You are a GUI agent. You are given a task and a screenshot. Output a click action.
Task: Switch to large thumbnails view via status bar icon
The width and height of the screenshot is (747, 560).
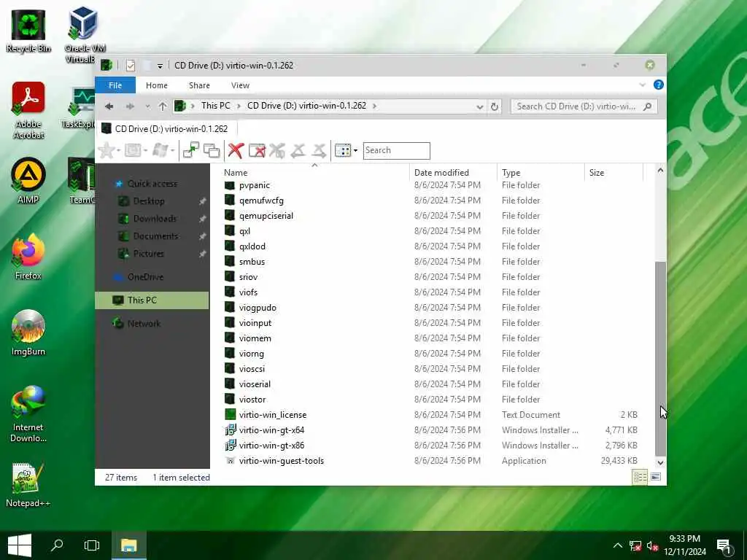[x=656, y=477]
